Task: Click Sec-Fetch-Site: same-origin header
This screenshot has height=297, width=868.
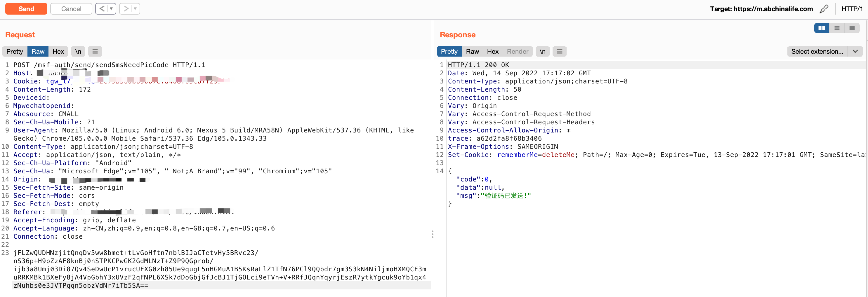Action: (x=68, y=188)
